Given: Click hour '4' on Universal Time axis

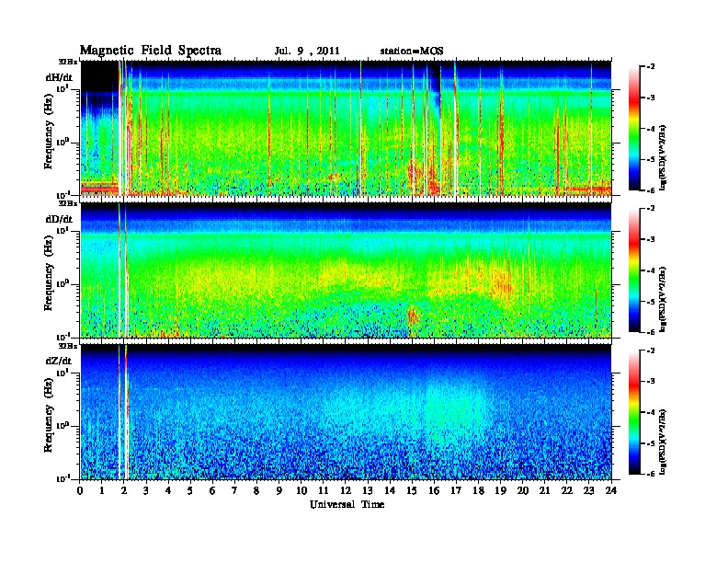Looking at the screenshot, I should coord(168,491).
